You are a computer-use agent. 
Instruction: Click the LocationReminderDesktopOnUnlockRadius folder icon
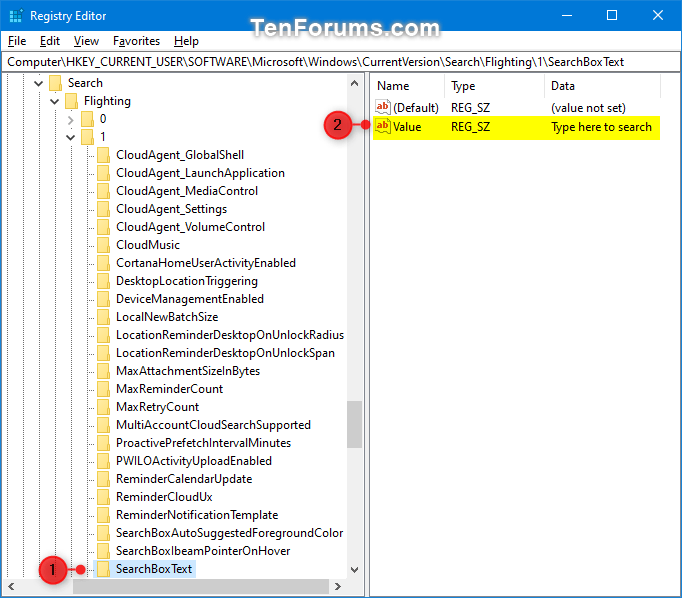tap(104, 335)
